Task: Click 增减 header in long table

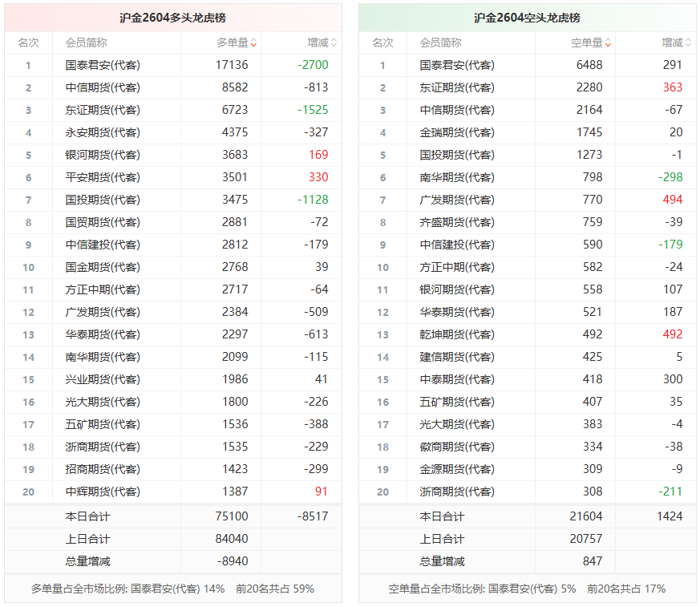Action: tap(318, 42)
